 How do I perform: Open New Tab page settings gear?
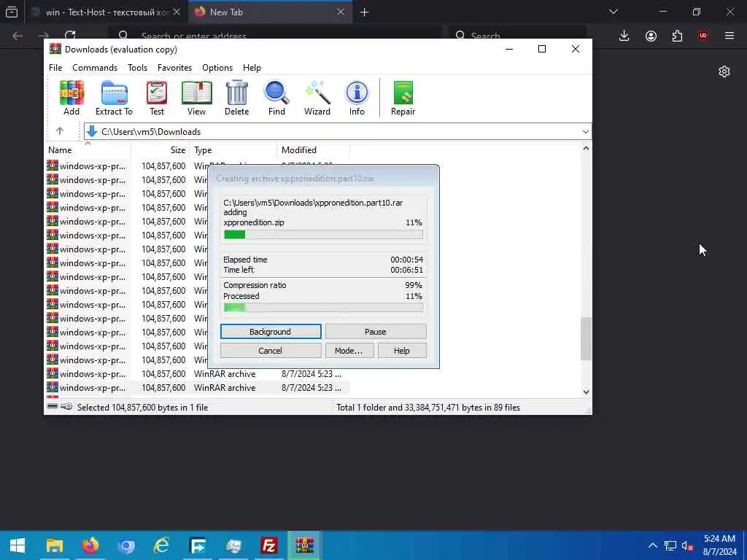point(724,71)
